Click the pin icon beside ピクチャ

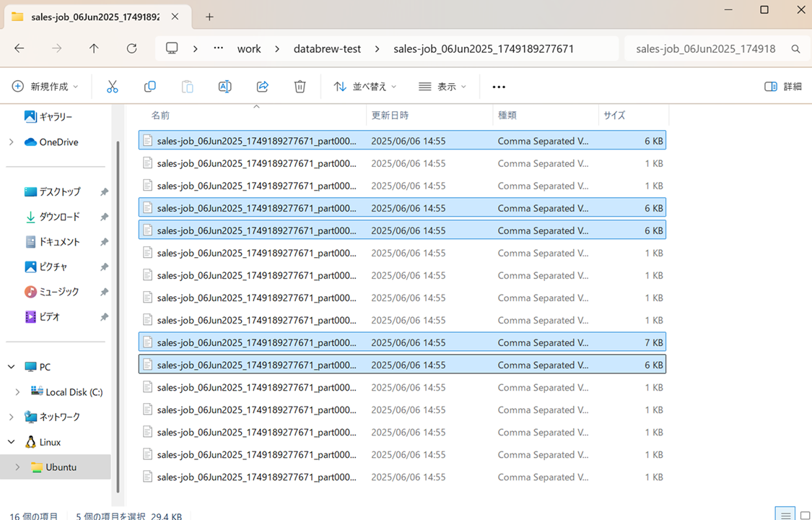point(104,266)
